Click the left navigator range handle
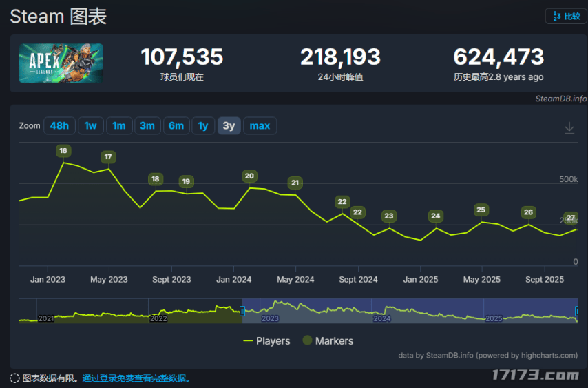 tap(242, 311)
